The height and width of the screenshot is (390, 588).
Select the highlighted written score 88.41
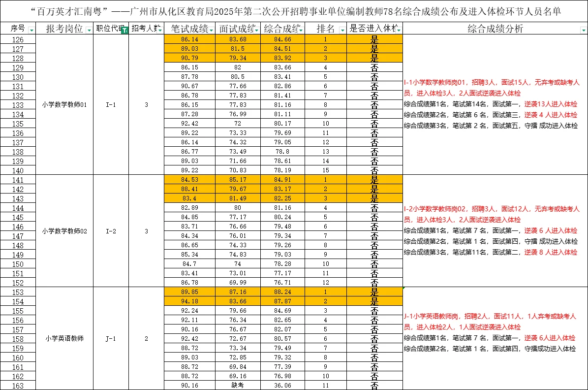coord(190,189)
